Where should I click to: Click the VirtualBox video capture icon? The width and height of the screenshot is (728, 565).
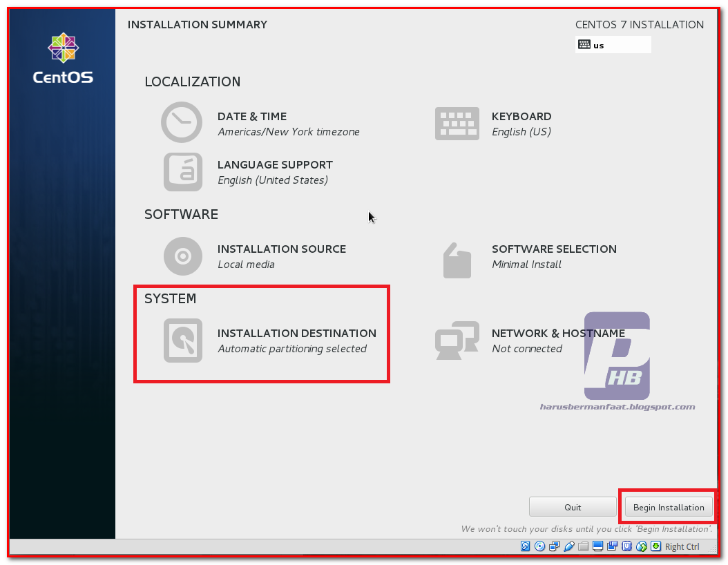pos(613,546)
